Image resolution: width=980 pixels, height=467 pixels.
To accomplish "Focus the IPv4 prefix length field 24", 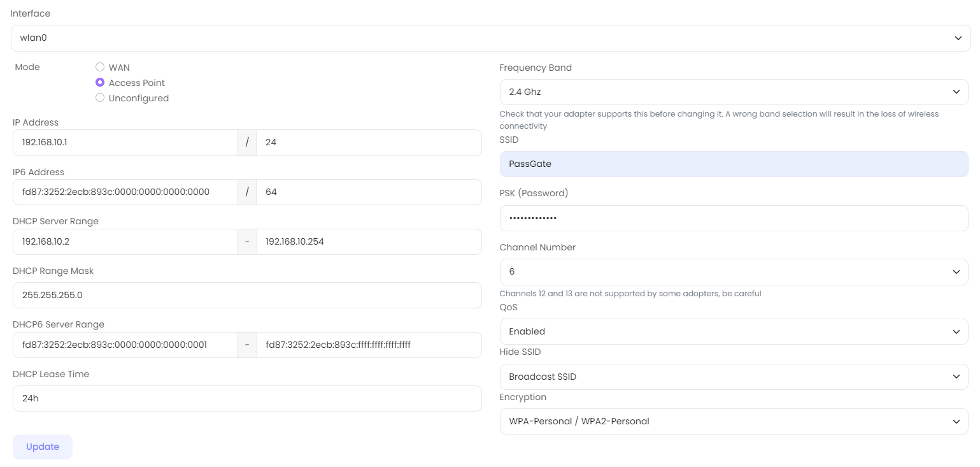I will point(369,143).
